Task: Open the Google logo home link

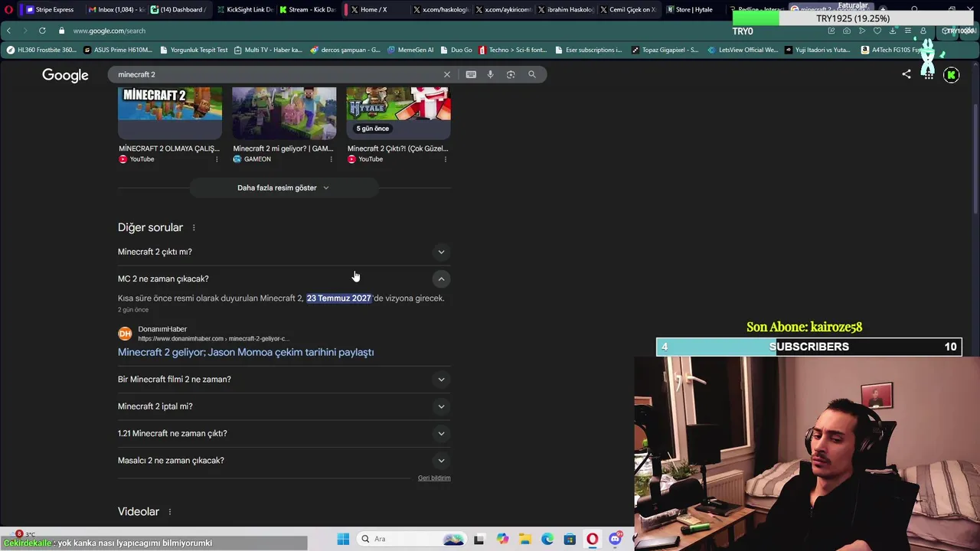Action: click(65, 75)
